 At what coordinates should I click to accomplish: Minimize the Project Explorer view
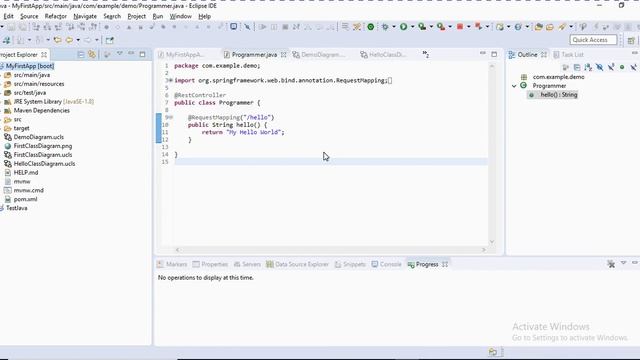(x=131, y=53)
